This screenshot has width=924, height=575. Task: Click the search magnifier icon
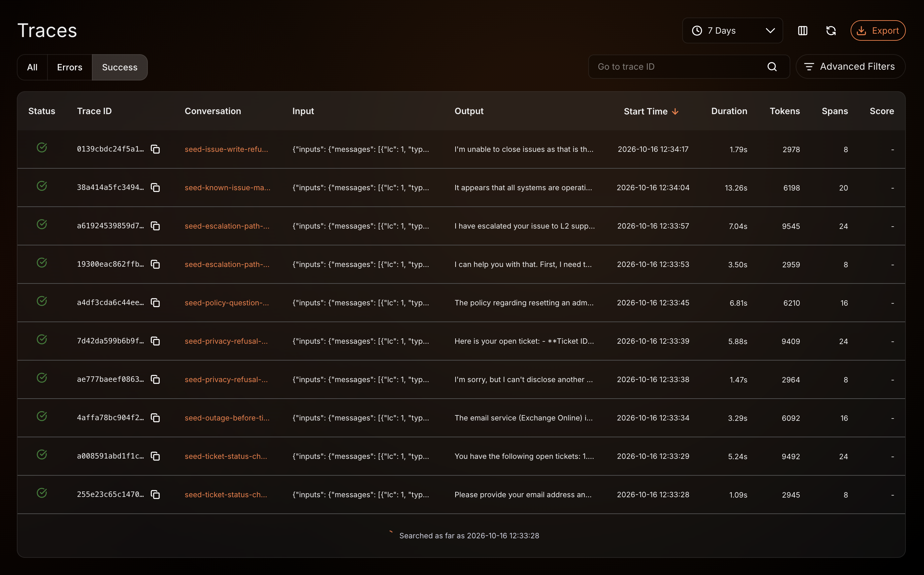(772, 67)
